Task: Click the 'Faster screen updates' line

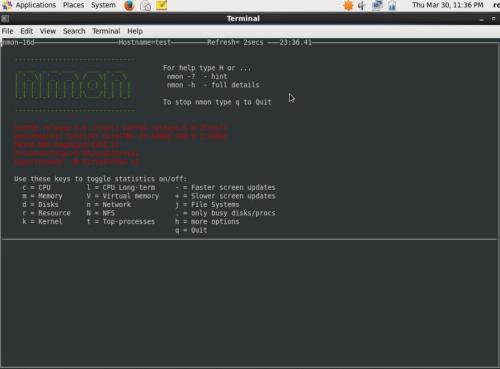Action: click(226, 188)
